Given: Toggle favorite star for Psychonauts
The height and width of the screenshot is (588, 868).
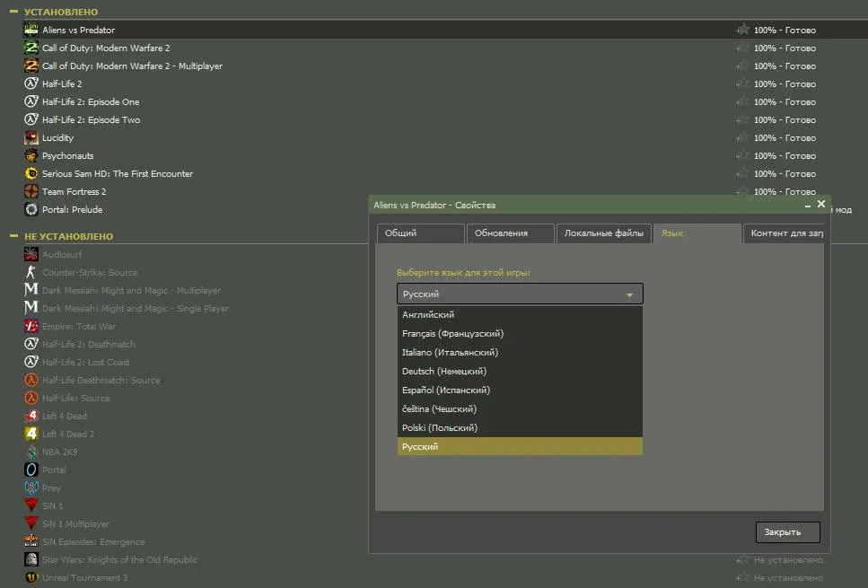Looking at the screenshot, I should pyautogui.click(x=742, y=155).
